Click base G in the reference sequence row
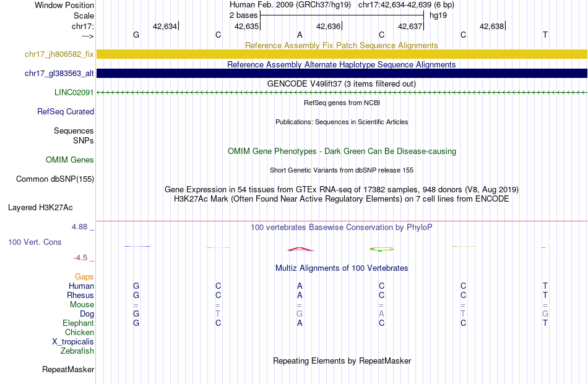Screen dimensions: 588x384 (x=136, y=35)
